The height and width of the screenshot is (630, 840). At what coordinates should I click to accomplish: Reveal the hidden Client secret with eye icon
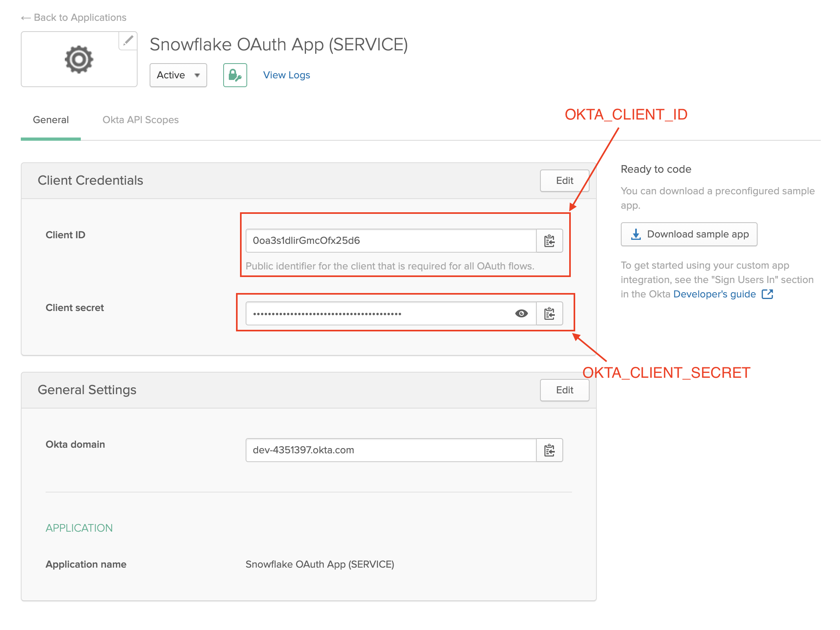(521, 313)
